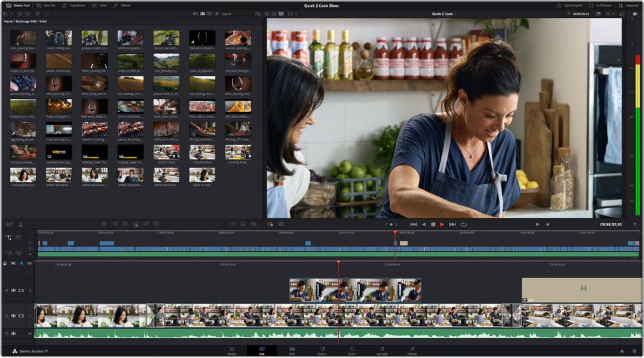Click the import media icon

tap(19, 14)
